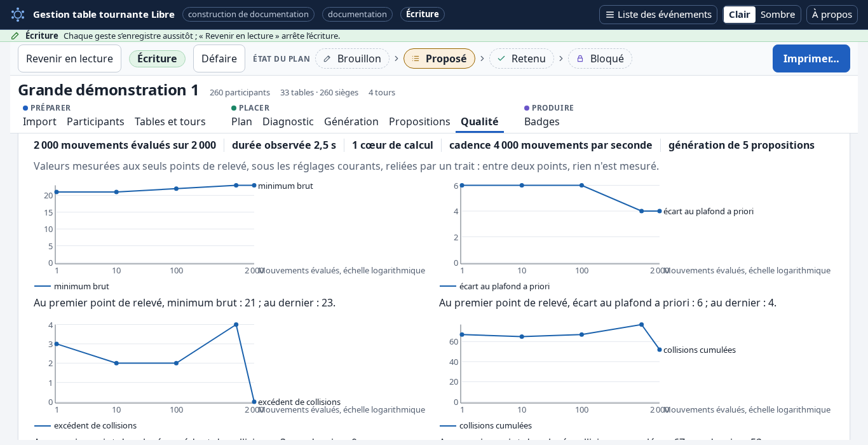Set plan state to Brouillon
Image resolution: width=868 pixels, height=445 pixels.
[x=352, y=58]
